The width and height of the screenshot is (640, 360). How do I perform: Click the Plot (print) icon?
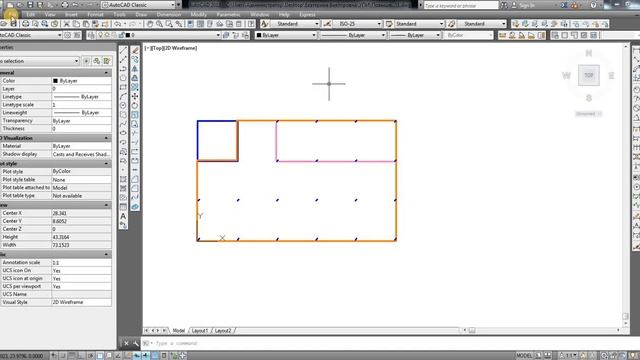(25, 24)
